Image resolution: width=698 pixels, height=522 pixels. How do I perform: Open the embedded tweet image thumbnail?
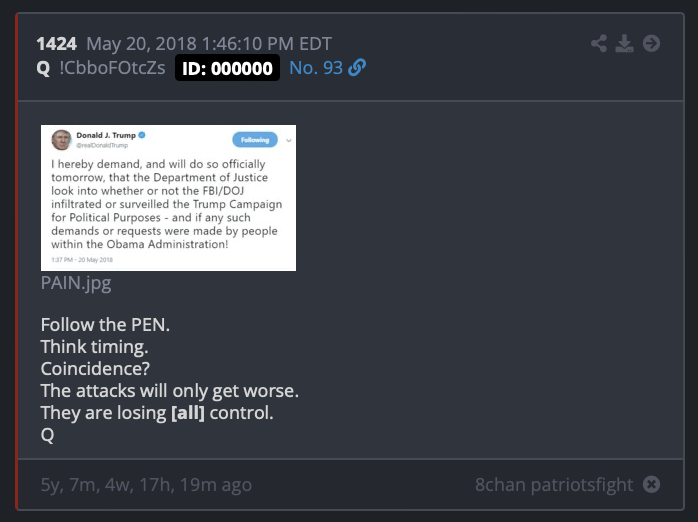click(x=168, y=197)
